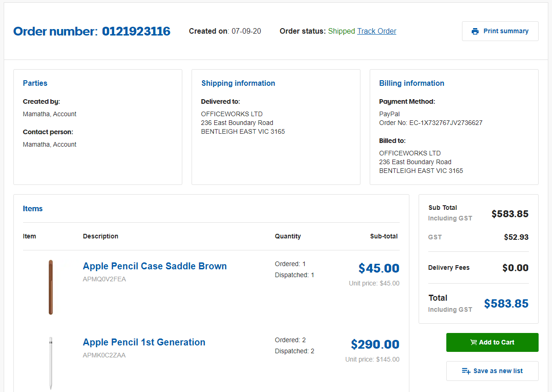Click Ordered: 1 for Apple Pencil Case
The height and width of the screenshot is (392, 552).
[290, 264]
